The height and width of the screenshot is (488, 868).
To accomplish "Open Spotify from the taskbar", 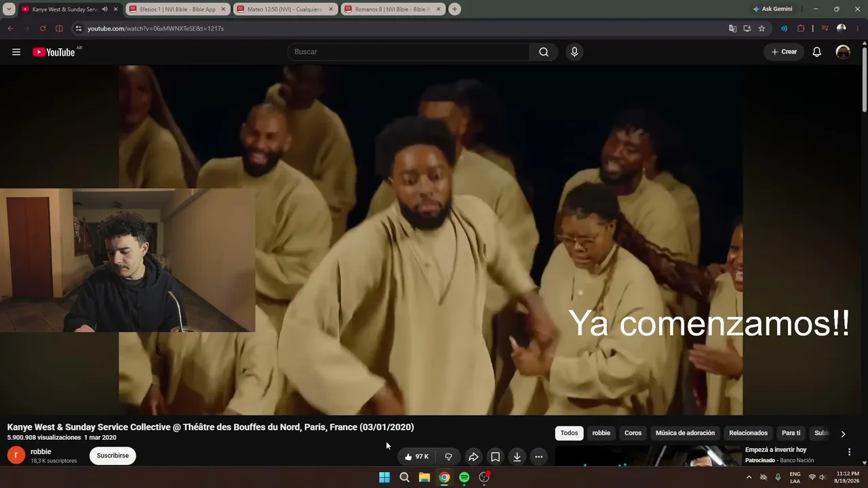I will coord(464,477).
